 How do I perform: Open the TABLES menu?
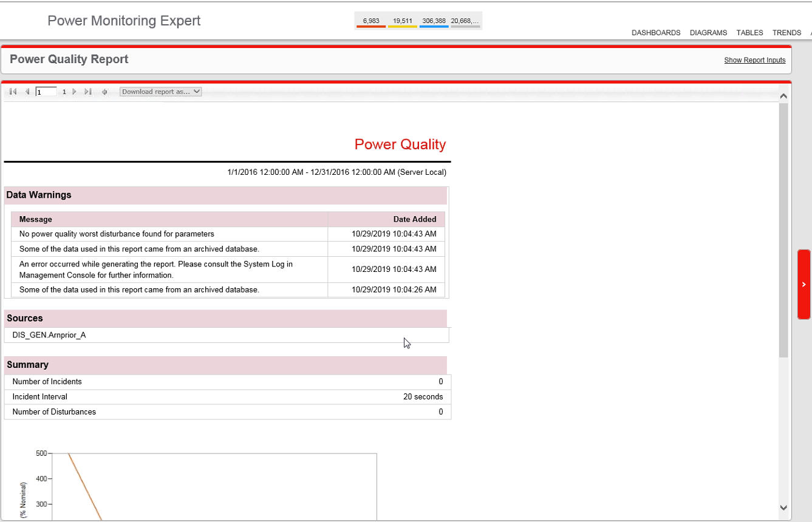tap(749, 33)
